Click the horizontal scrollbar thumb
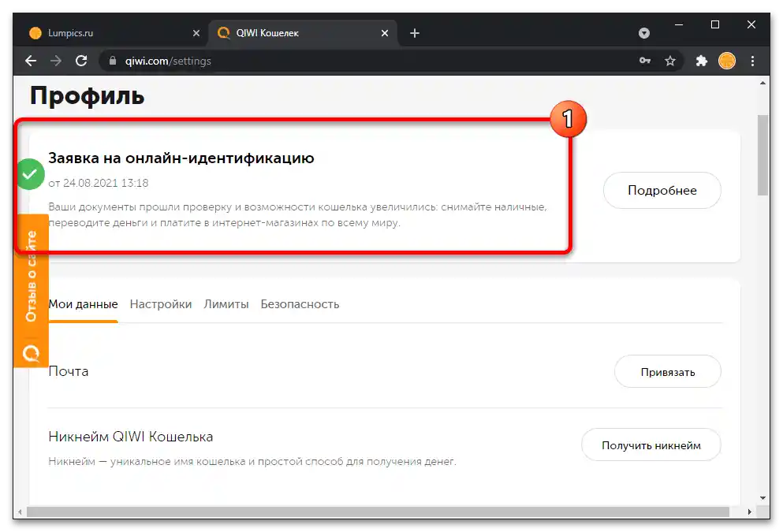Screen dimensions: 783x532 point(378,512)
